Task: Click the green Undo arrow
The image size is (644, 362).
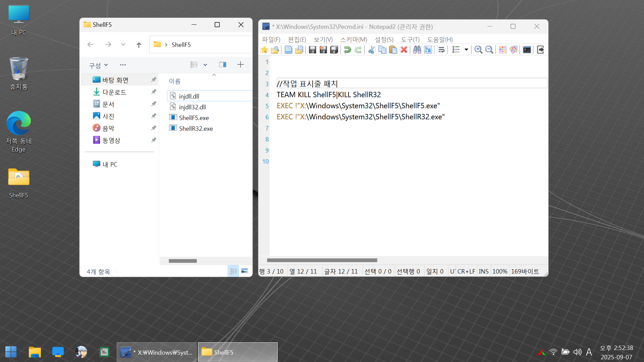Action: 347,50
